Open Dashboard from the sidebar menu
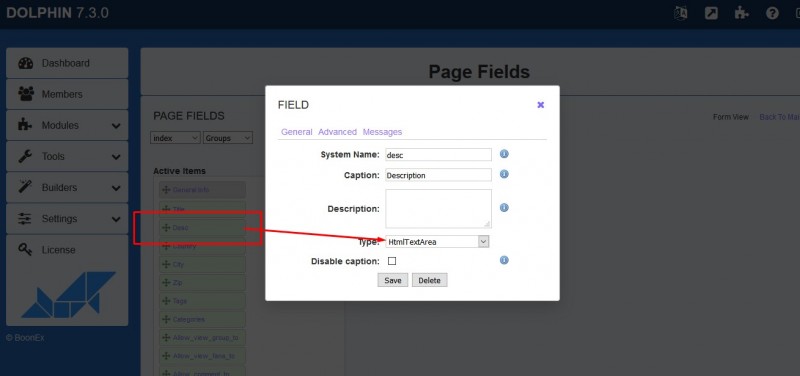800x376 pixels. (x=67, y=63)
